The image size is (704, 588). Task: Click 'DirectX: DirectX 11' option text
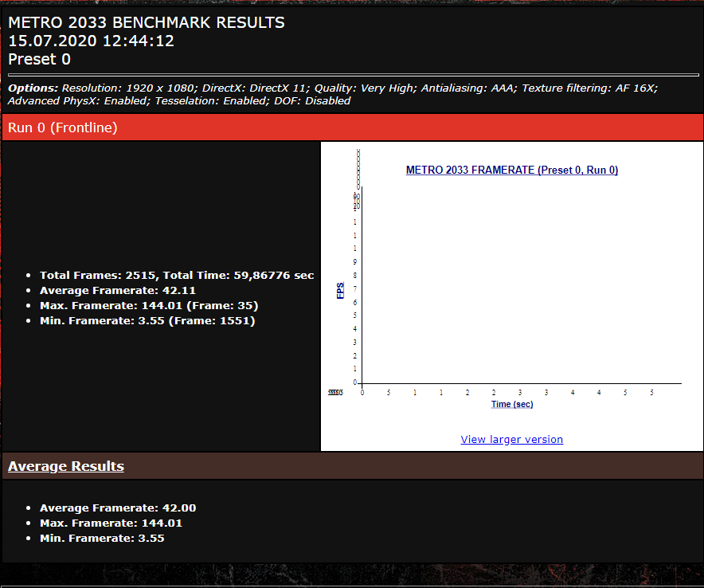click(256, 88)
